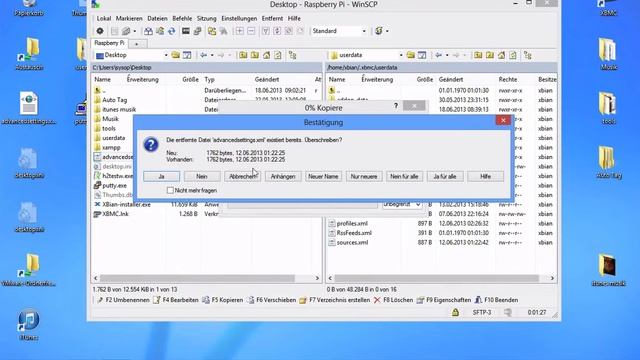Open preferences via the gear toolbar icon
Viewport: 640px width, 360px height.
tap(100, 31)
